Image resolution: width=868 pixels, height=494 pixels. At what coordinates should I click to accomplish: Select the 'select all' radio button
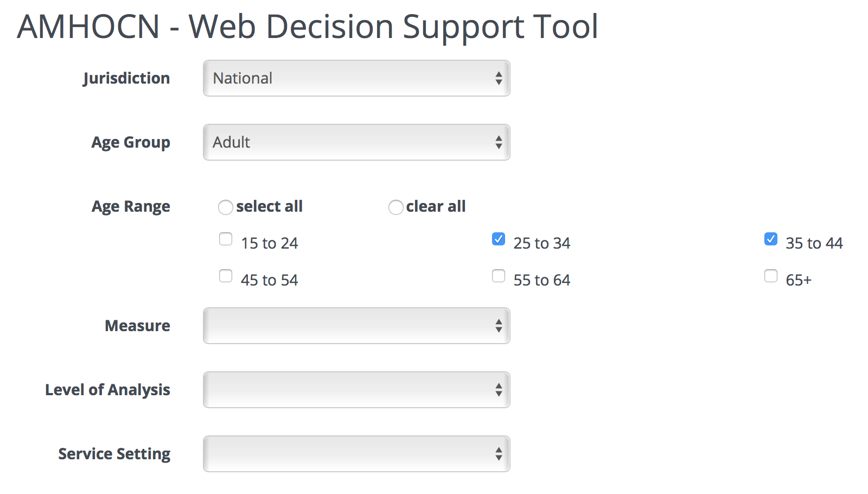tap(226, 207)
